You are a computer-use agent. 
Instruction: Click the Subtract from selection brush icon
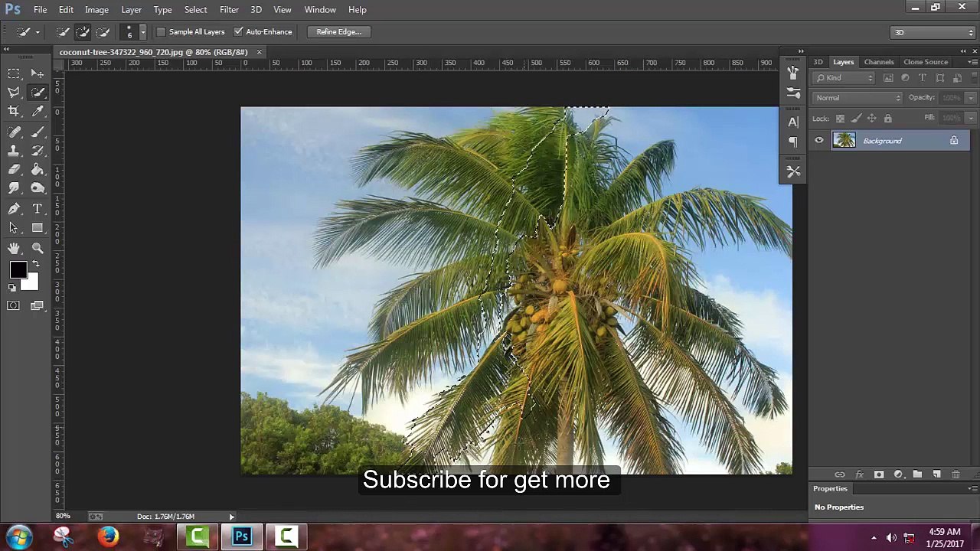point(103,32)
